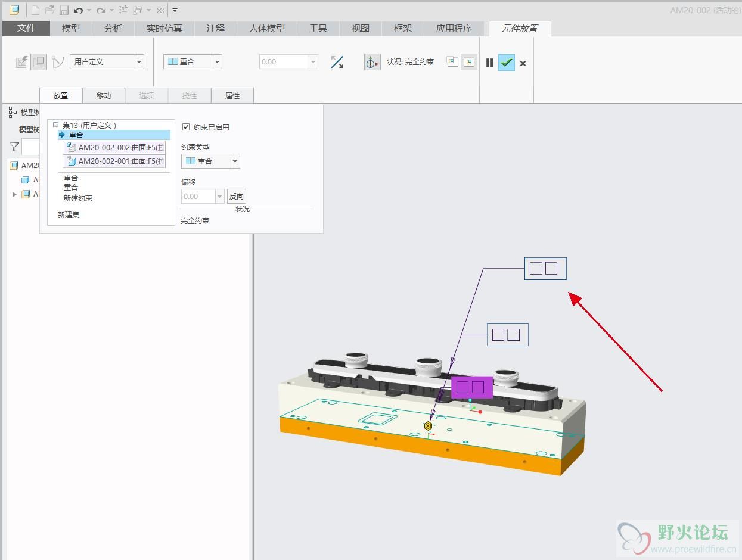
Task: Open 约束类型 dropdown in placement panel
Action: 235,161
